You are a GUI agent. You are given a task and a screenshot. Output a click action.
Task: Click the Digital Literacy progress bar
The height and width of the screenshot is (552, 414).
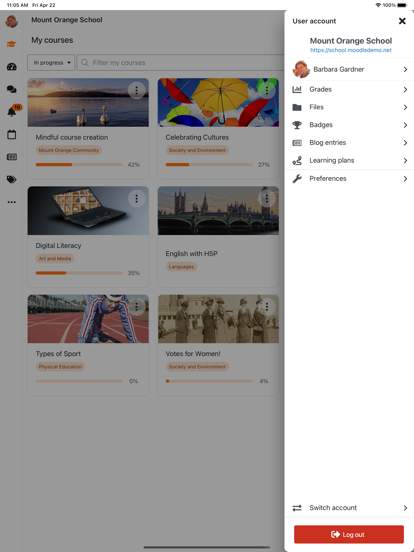[79, 273]
